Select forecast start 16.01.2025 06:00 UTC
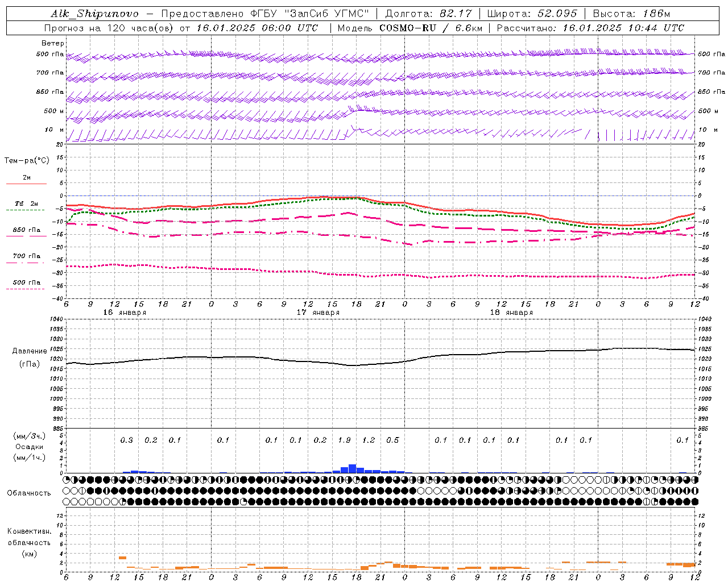Image resolution: width=728 pixels, height=582 pixels. (258, 28)
